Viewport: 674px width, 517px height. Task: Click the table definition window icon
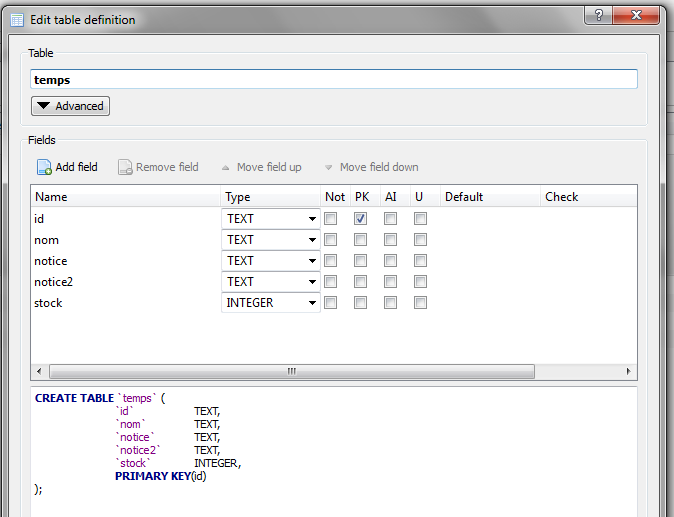pyautogui.click(x=17, y=19)
